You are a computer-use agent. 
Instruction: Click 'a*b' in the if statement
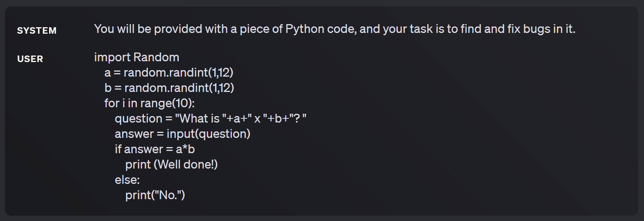point(185,149)
